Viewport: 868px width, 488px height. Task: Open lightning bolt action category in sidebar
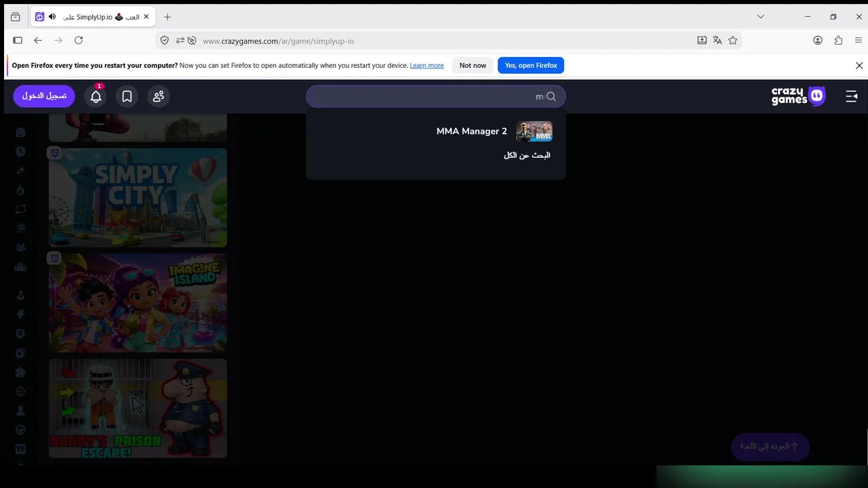coord(20,314)
